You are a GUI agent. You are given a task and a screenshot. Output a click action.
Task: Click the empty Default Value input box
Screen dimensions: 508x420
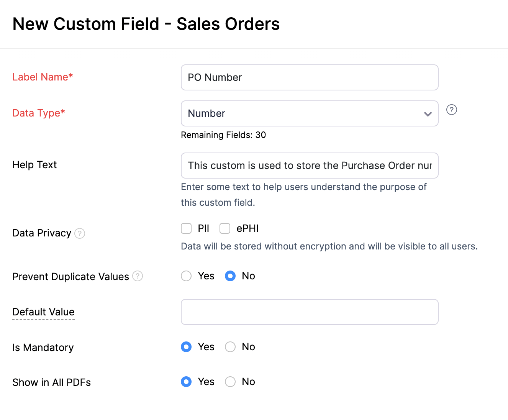click(x=310, y=312)
